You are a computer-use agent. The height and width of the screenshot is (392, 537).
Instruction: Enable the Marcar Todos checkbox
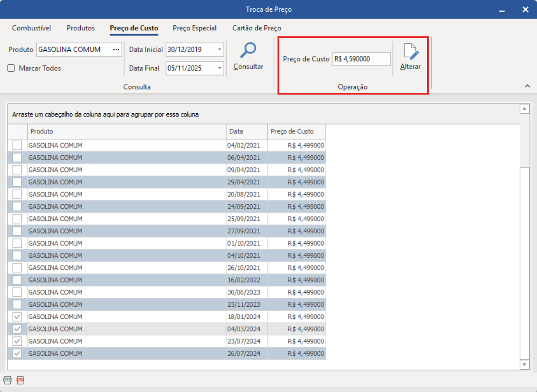click(11, 69)
